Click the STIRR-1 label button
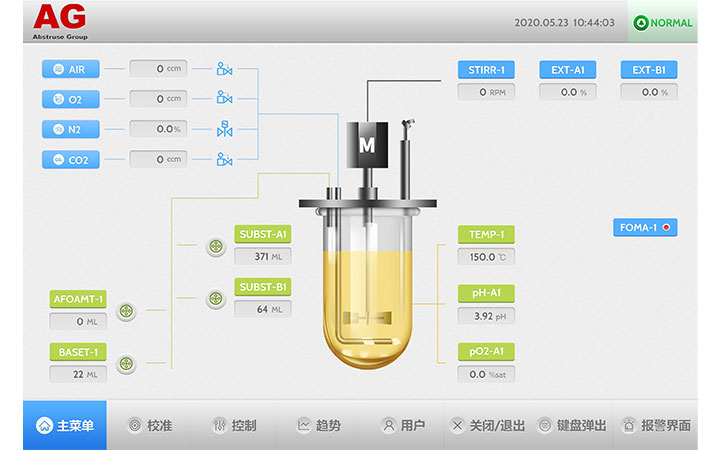Viewport: 720px width, 450px height. point(487,70)
